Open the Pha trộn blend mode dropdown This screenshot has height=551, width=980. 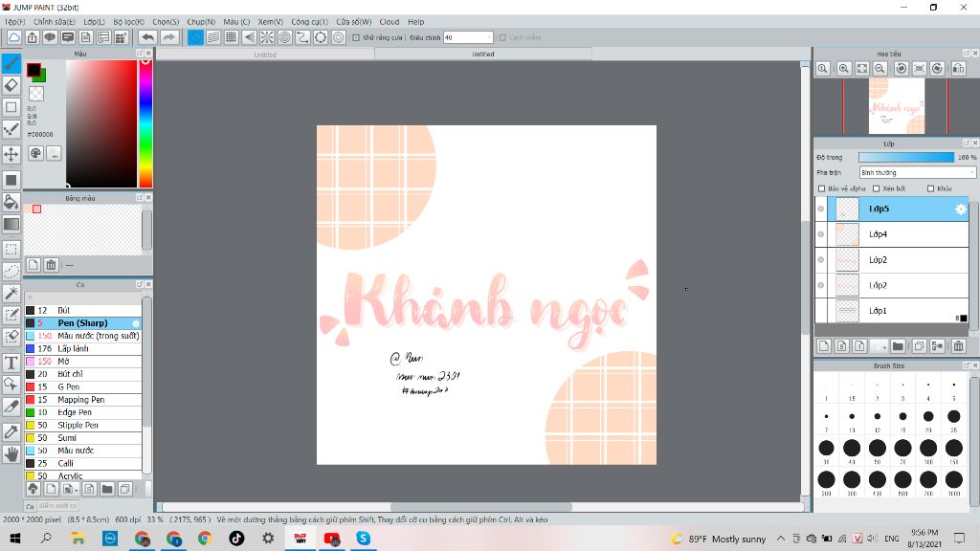click(917, 172)
